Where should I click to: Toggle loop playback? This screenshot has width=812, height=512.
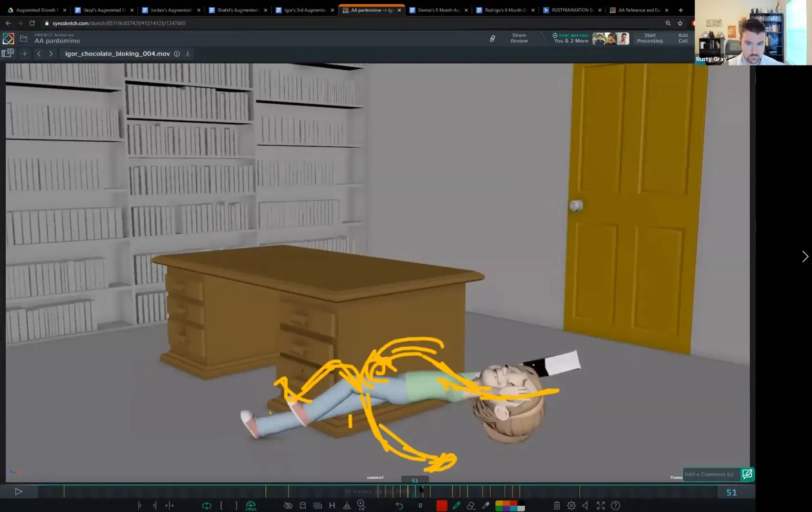[206, 505]
